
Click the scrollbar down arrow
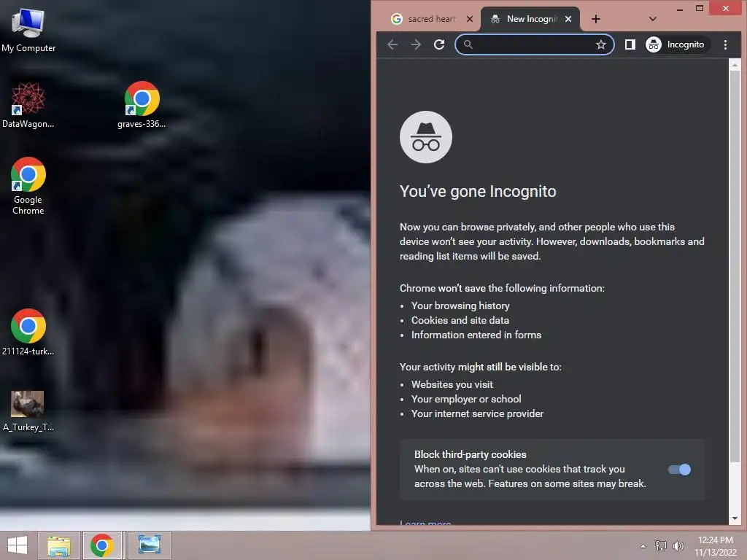click(734, 518)
